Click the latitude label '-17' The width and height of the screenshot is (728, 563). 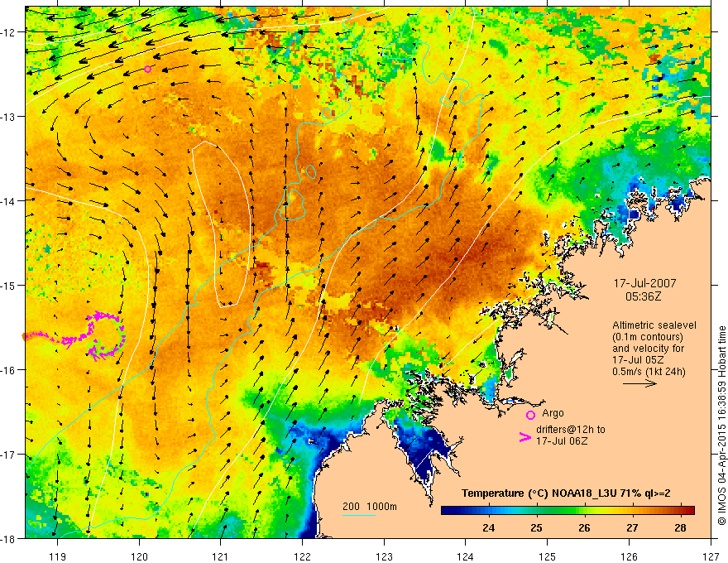click(x=8, y=454)
